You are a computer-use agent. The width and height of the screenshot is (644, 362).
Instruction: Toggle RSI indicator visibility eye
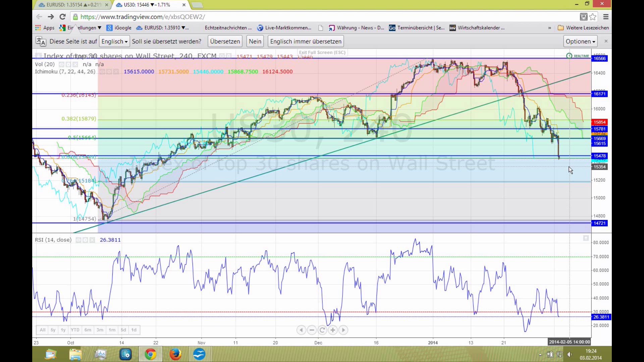coord(78,240)
